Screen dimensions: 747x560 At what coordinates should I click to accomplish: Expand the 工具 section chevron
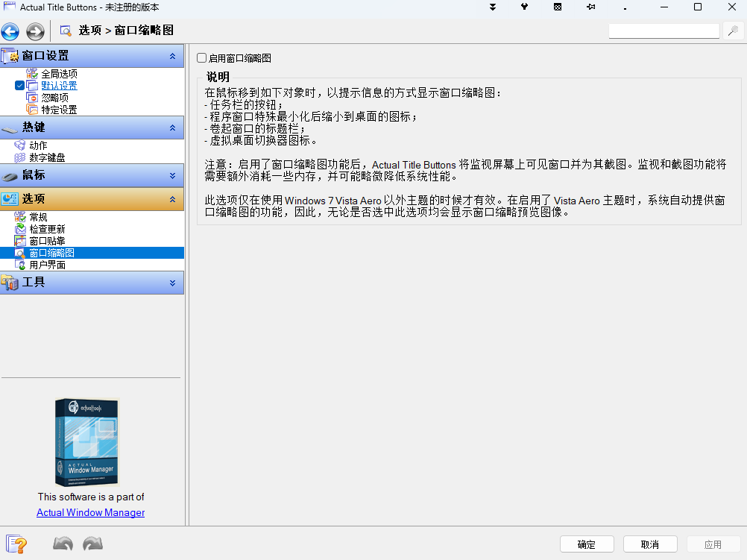point(172,283)
